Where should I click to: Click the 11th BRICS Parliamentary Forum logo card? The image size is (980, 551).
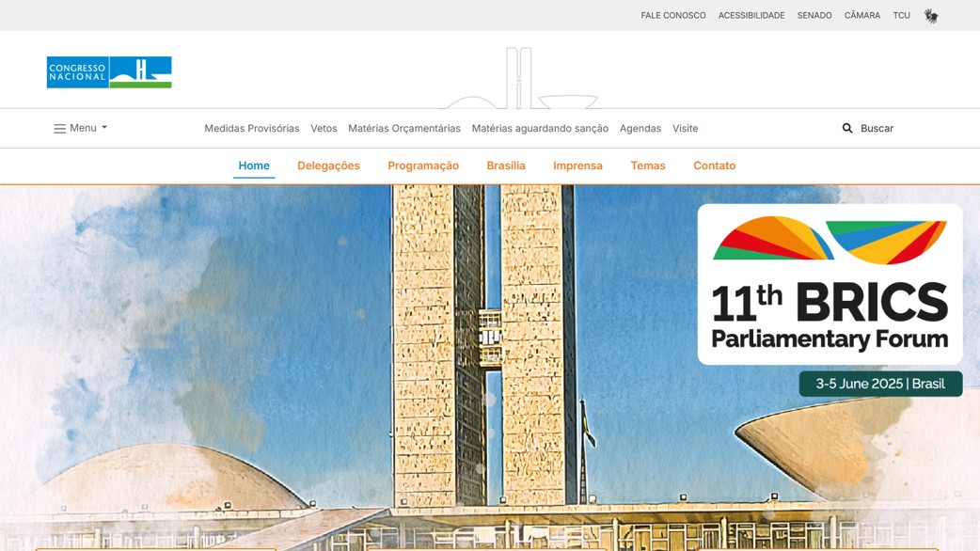(830, 284)
